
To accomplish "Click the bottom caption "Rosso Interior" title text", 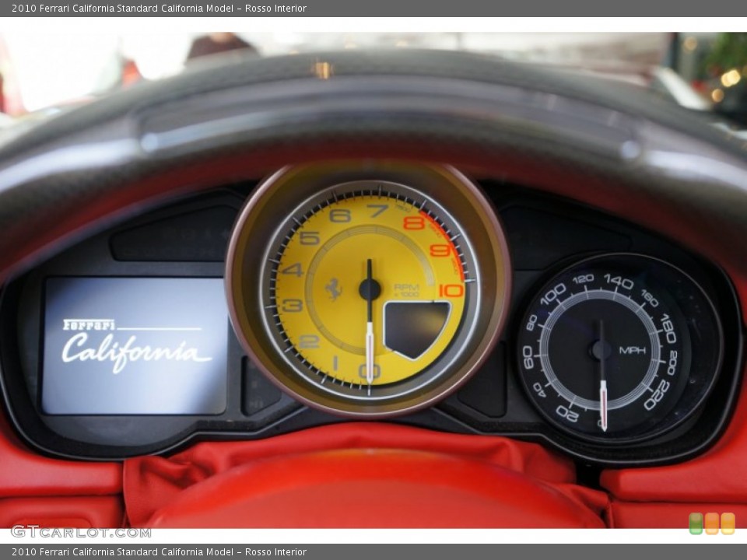I will click(x=275, y=552).
